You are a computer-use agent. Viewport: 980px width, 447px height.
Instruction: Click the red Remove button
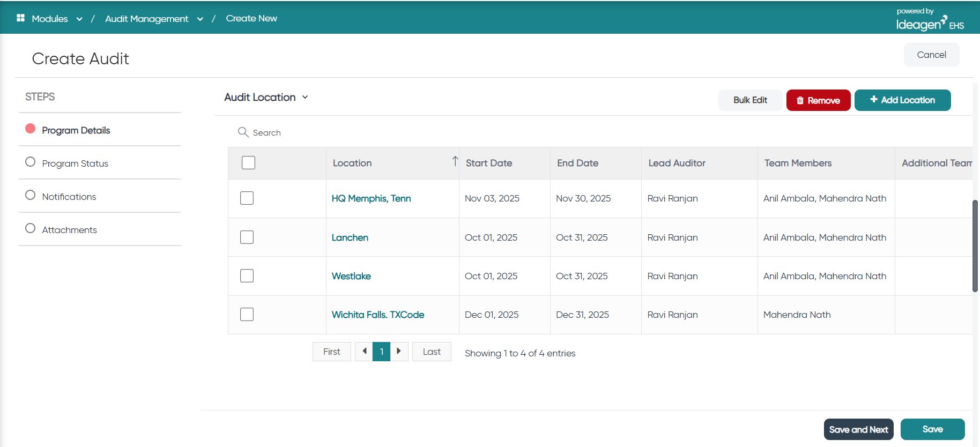pos(818,100)
